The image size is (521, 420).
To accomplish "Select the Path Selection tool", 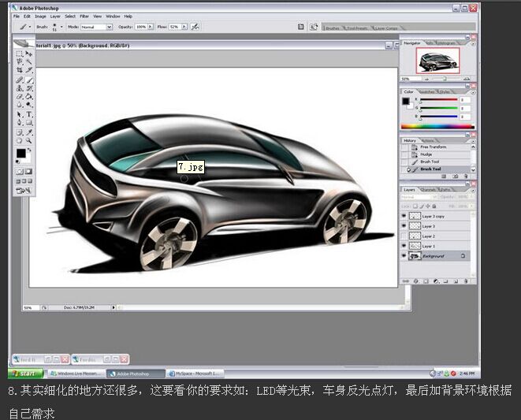I will [20, 114].
